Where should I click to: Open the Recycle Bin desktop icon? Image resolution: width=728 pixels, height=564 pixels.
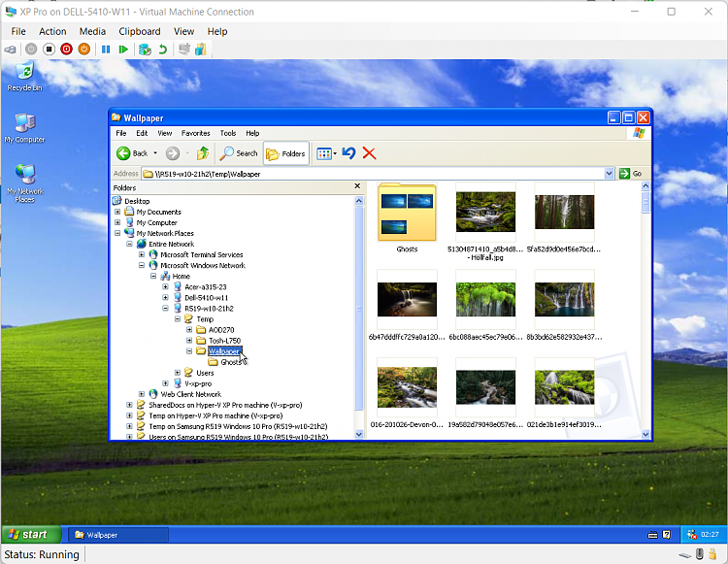click(x=24, y=77)
